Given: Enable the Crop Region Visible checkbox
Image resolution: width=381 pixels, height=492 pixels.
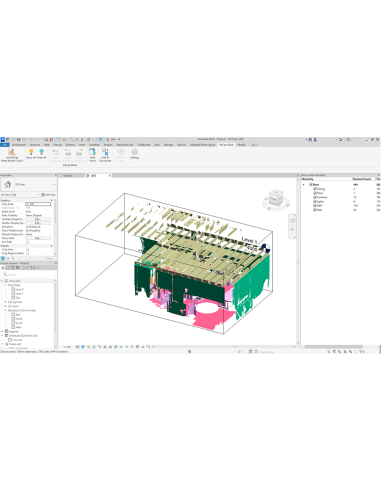Looking at the screenshot, I should 27,253.
